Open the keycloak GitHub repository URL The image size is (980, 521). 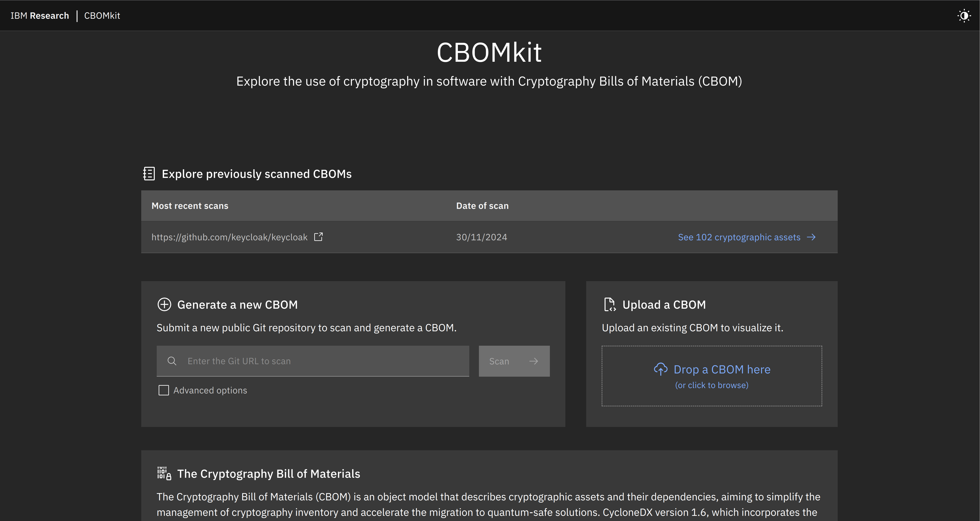pyautogui.click(x=229, y=237)
